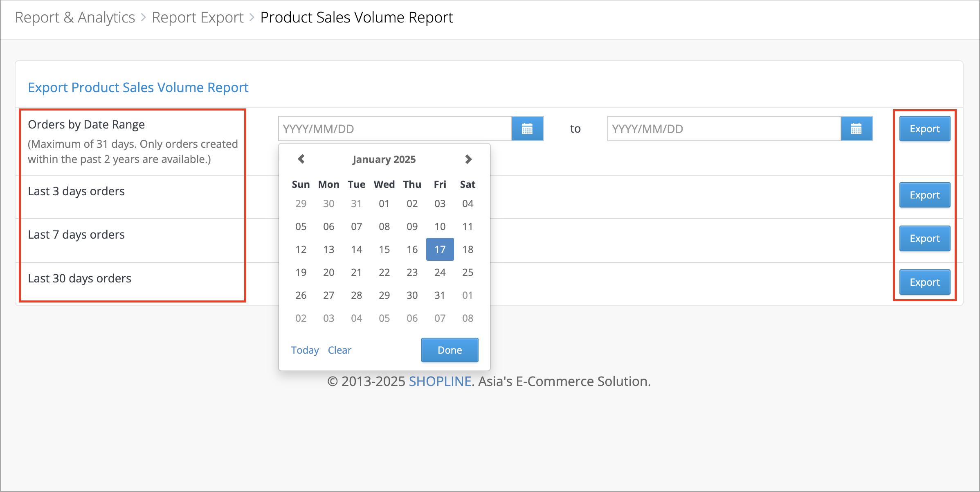Viewport: 980px width, 492px height.
Task: Select January 13 in the calendar
Action: point(329,249)
